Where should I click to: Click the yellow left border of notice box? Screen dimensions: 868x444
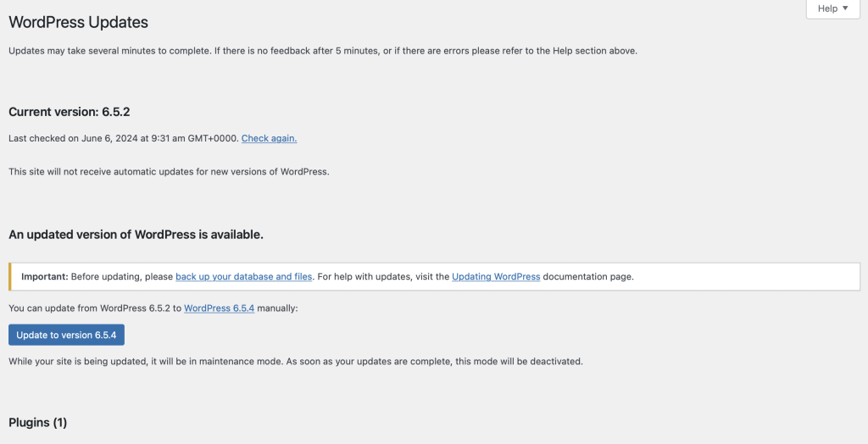[10, 276]
